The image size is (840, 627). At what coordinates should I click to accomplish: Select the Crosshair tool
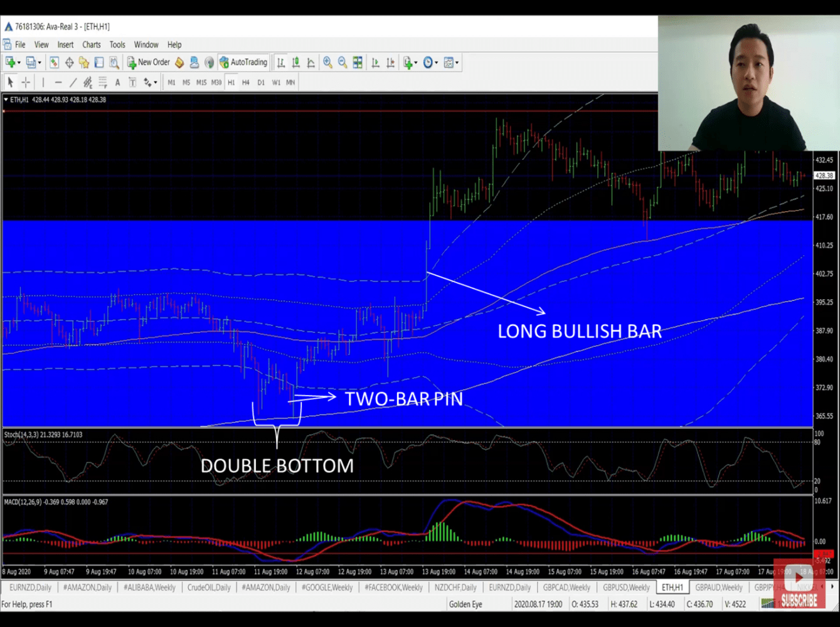click(x=26, y=82)
